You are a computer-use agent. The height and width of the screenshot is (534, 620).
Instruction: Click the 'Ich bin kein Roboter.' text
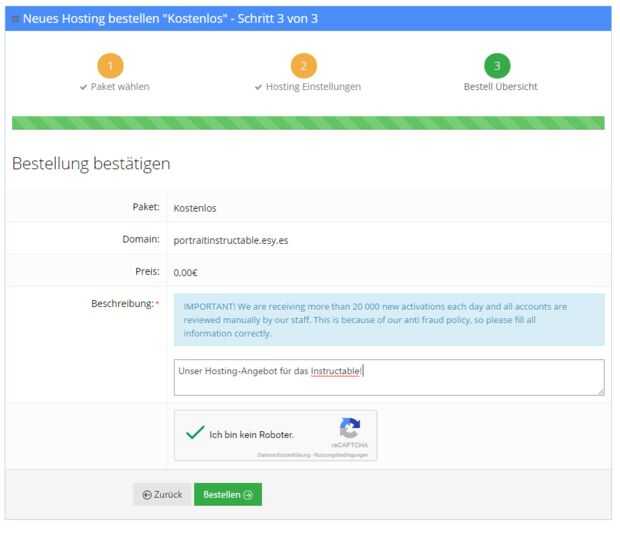(251, 435)
